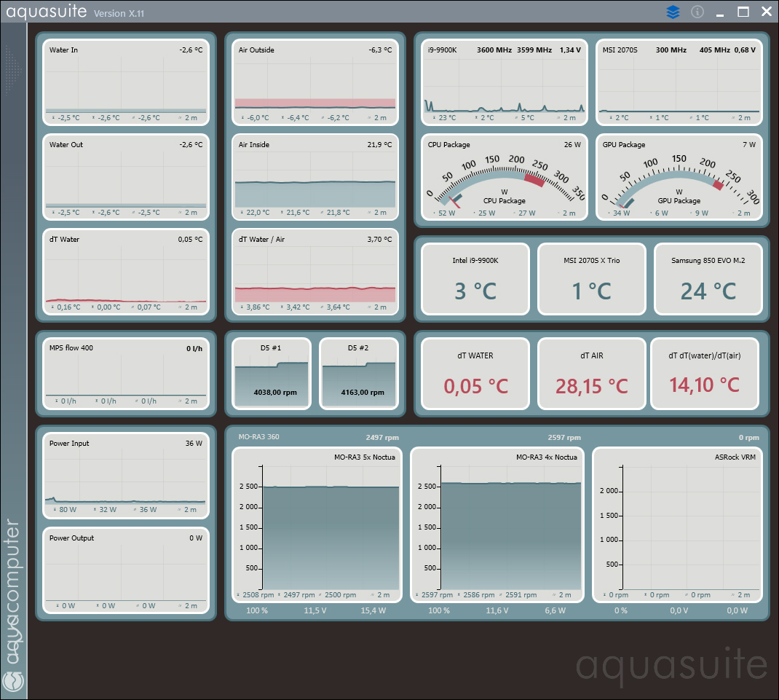The image size is (779, 700).
Task: Select the dT WATER 0,05 °C tile
Action: (x=475, y=374)
